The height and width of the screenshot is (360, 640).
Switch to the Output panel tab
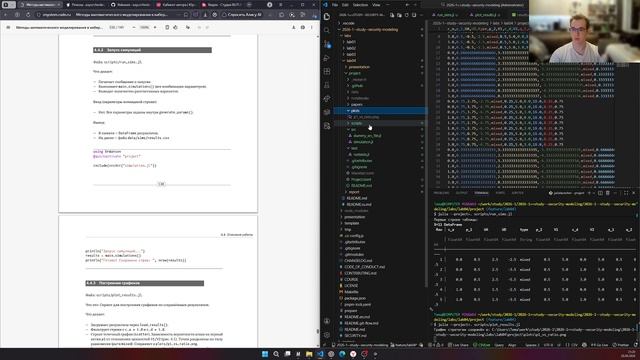point(462,193)
